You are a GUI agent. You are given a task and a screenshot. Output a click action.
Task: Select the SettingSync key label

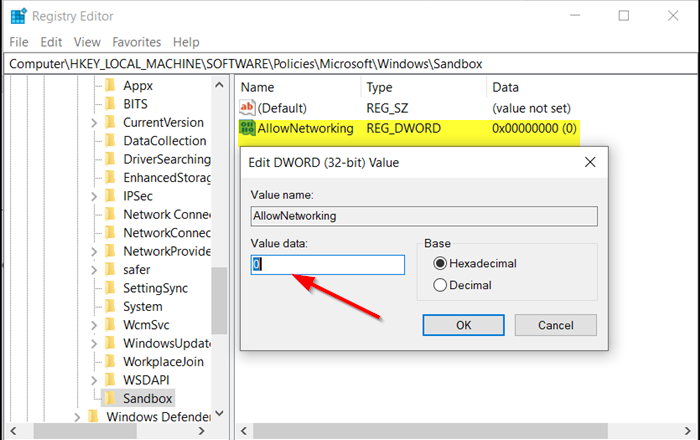coord(155,288)
